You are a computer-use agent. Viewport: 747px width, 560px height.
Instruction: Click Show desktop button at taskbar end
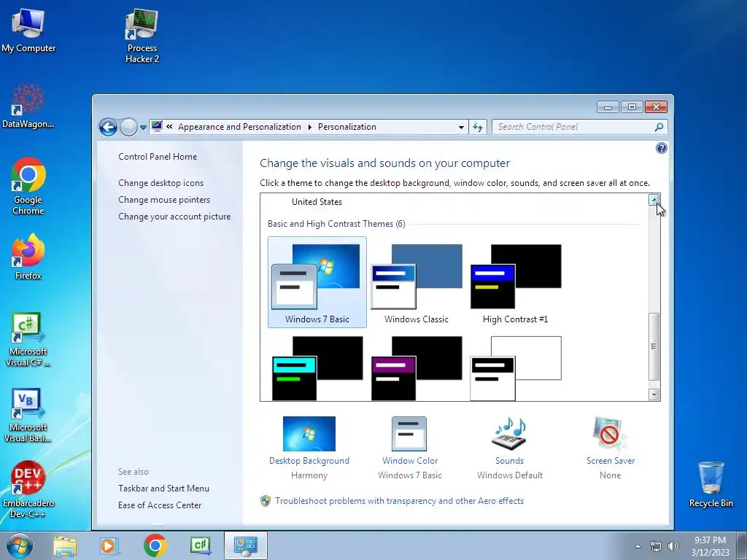click(x=742, y=545)
